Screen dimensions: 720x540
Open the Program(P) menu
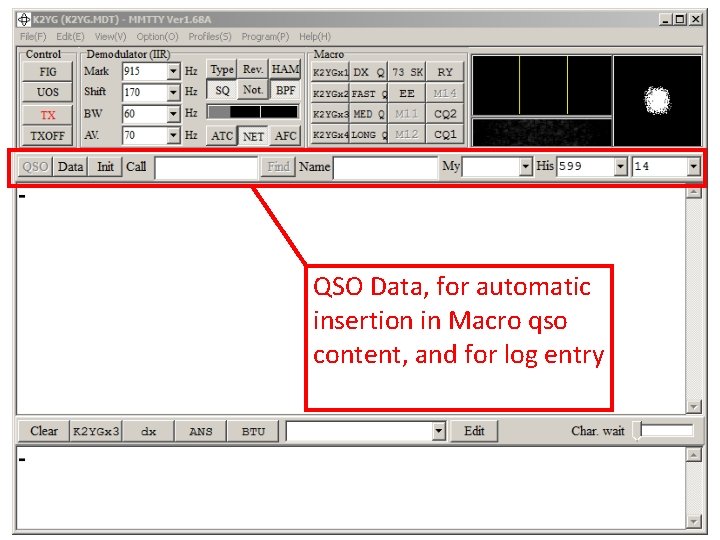pyautogui.click(x=265, y=37)
